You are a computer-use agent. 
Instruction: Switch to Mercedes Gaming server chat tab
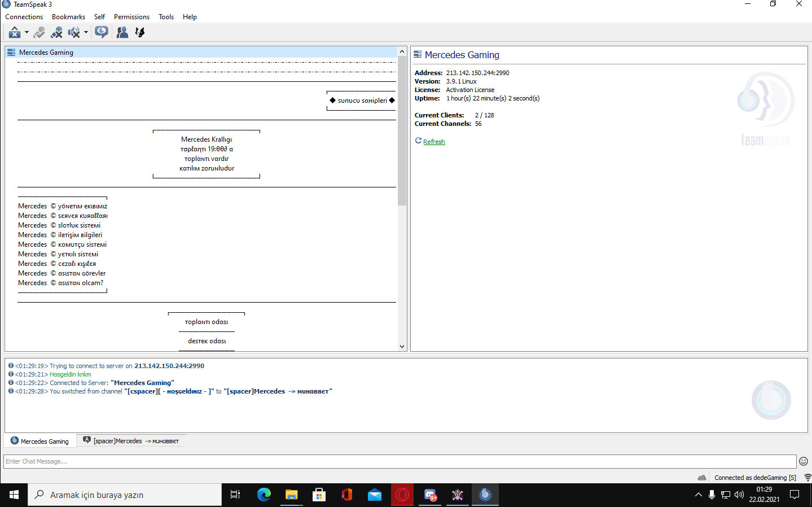tap(39, 441)
